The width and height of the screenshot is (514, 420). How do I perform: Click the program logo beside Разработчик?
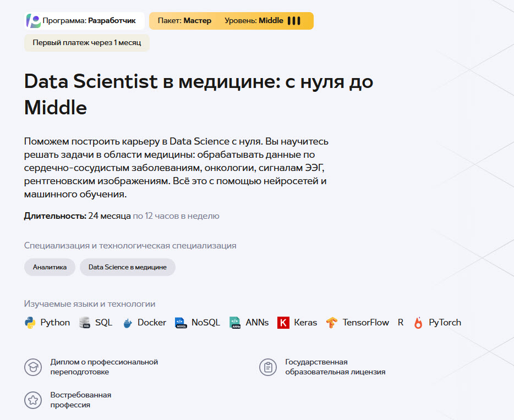pos(34,21)
